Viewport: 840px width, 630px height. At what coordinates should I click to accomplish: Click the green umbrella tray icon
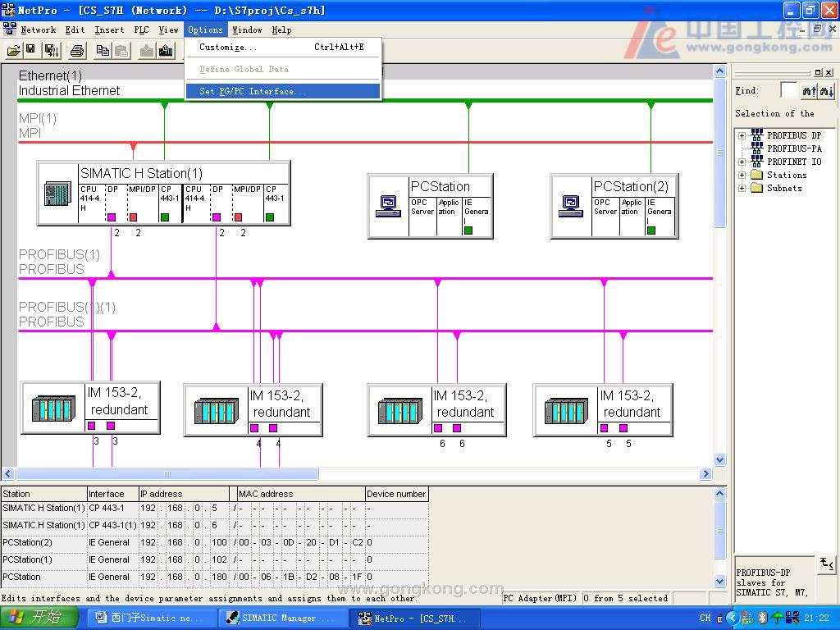pos(776,619)
